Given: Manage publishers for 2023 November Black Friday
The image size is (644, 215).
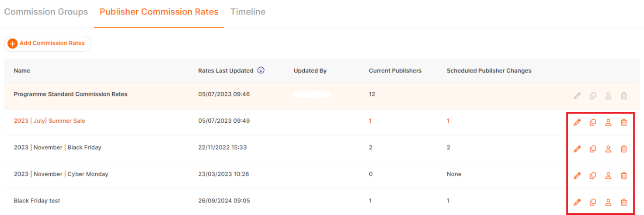Looking at the screenshot, I should point(608,149).
